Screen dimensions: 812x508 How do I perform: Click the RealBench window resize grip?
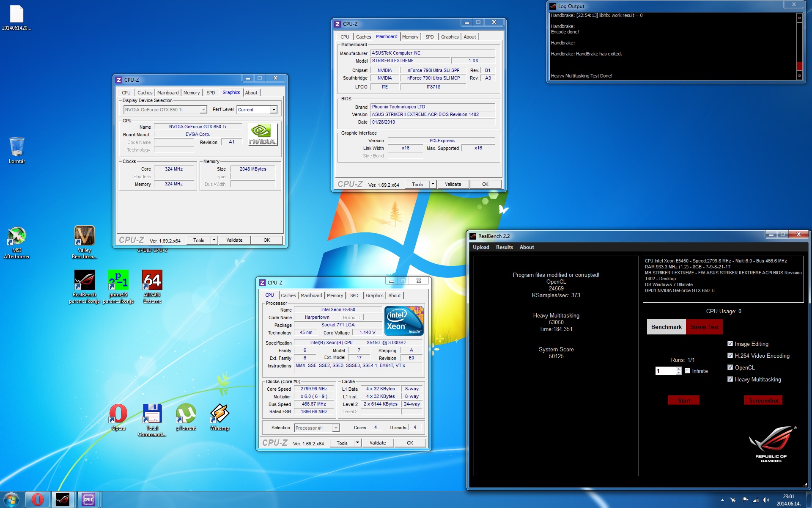tap(805, 485)
